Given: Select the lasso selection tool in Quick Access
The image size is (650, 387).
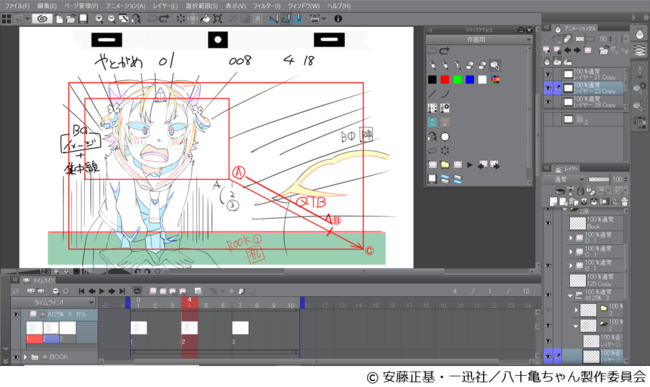Looking at the screenshot, I should pos(432,150).
